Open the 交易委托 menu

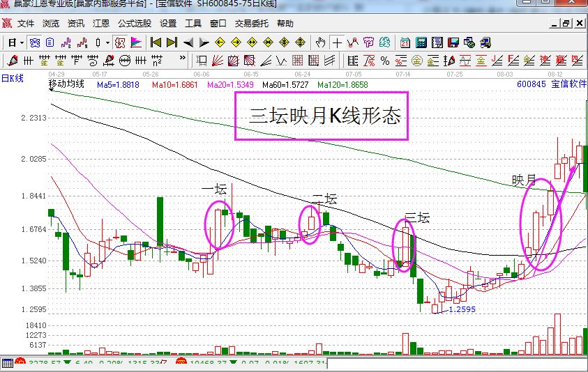point(252,24)
